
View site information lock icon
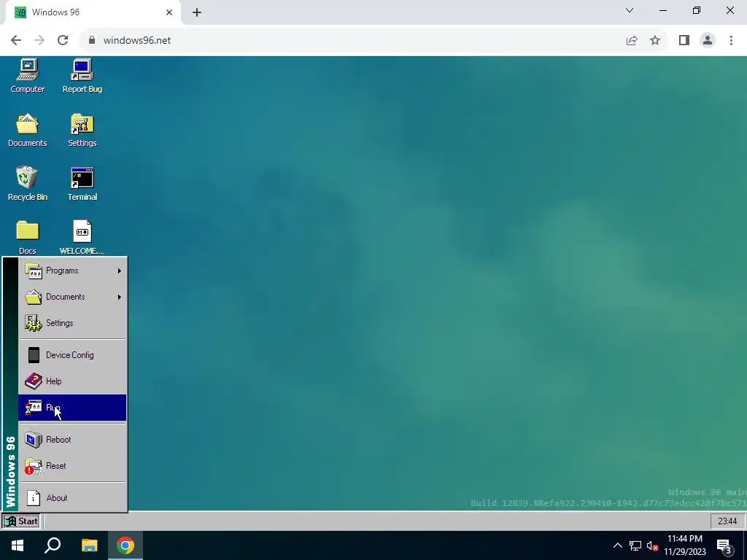tap(92, 41)
